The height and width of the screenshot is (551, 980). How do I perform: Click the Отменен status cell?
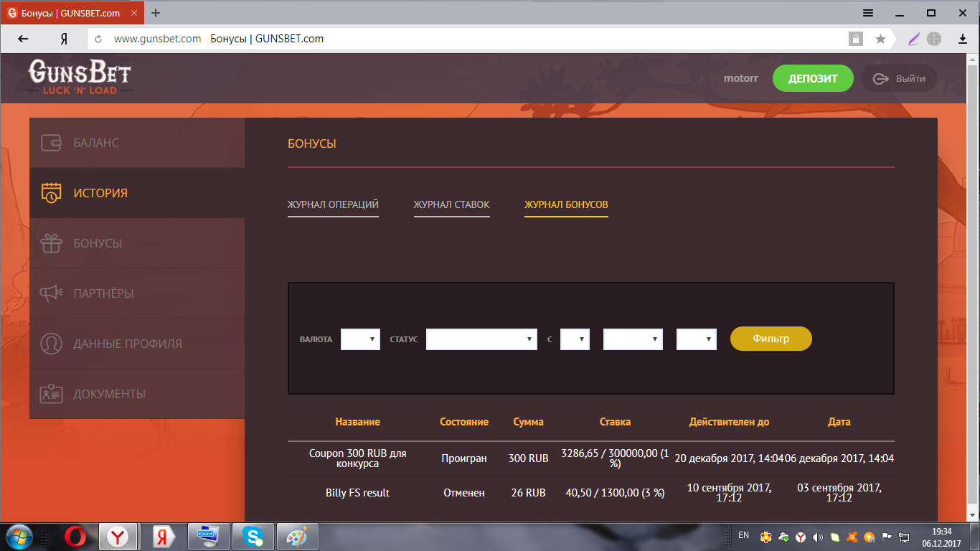pyautogui.click(x=464, y=493)
